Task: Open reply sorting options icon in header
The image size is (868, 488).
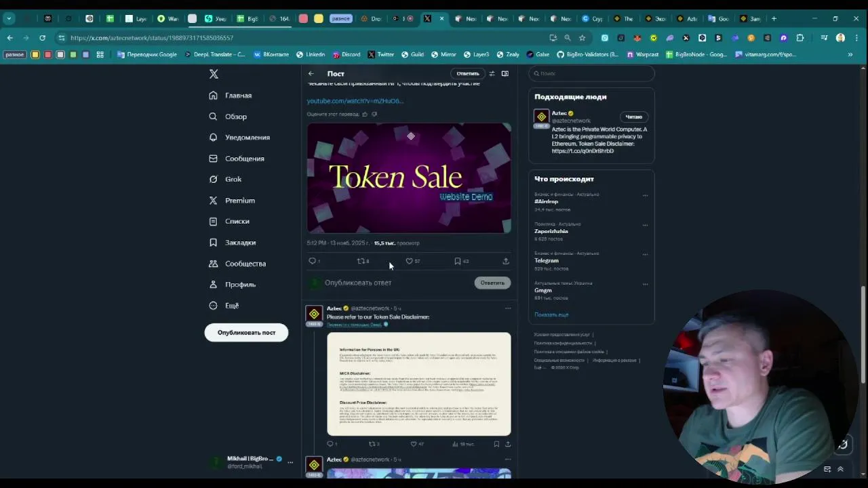Action: point(492,73)
